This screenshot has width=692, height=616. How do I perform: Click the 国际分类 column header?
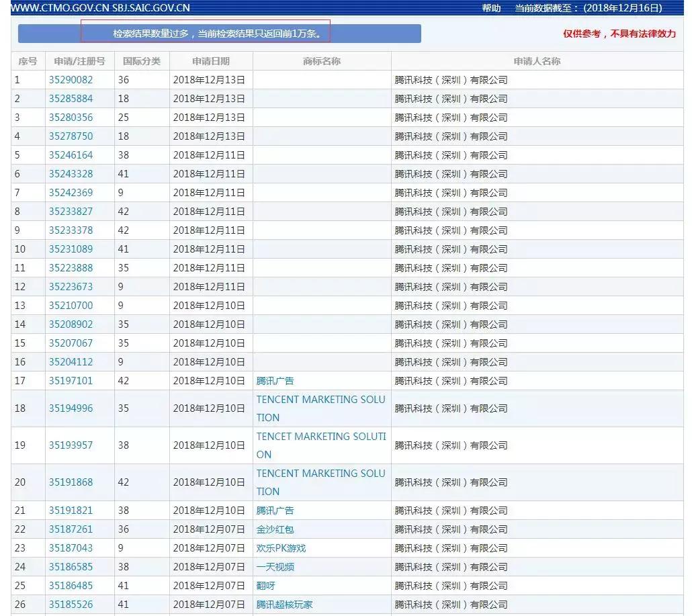click(x=142, y=61)
